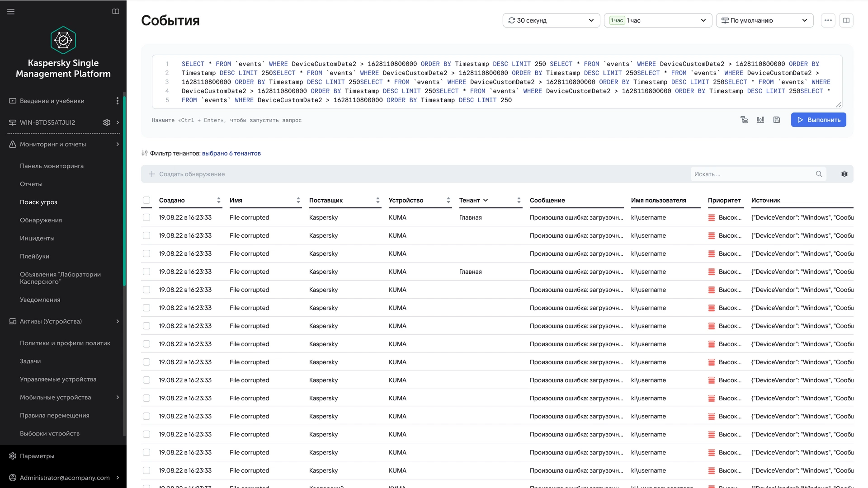
Task: Click the plus icon near Создать обнаружение
Action: point(152,174)
